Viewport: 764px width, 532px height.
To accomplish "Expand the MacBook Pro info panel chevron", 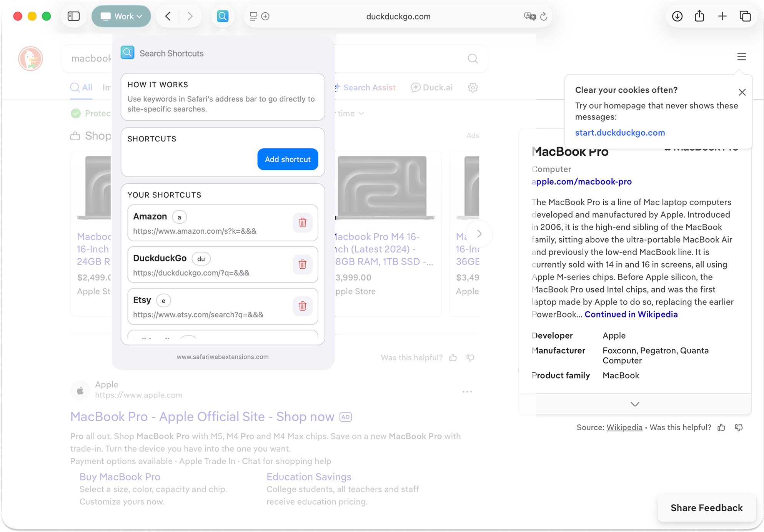I will 635,404.
